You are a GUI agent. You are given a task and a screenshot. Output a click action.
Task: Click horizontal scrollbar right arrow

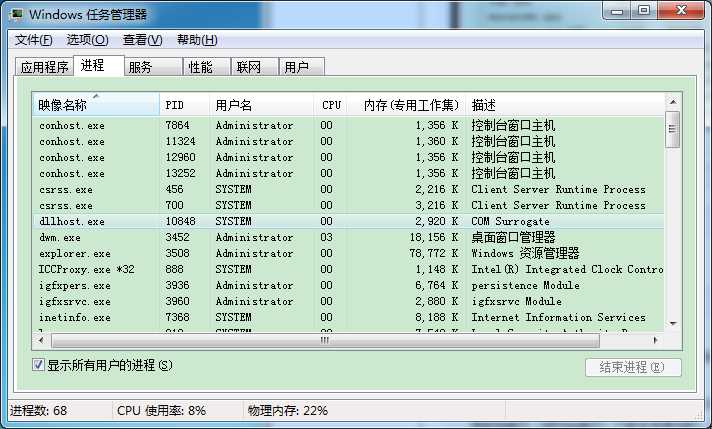pyautogui.click(x=655, y=340)
